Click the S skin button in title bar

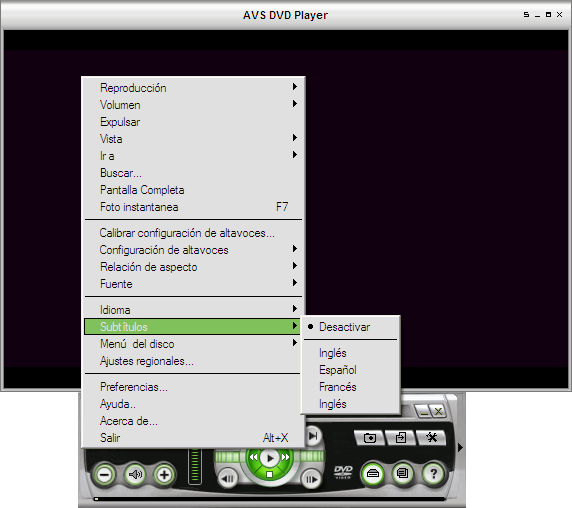click(526, 15)
